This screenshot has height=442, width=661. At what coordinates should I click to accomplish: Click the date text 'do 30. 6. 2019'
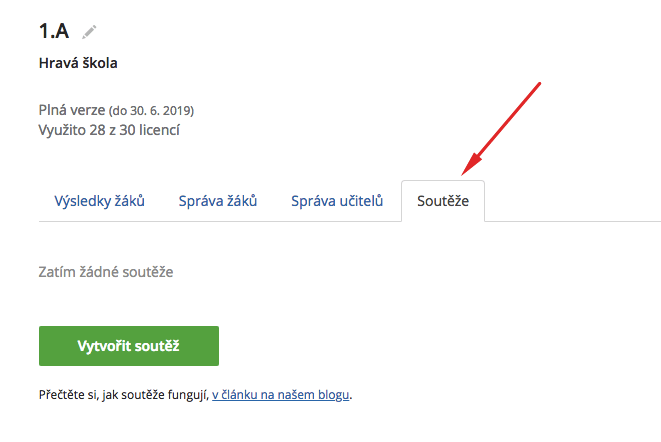(151, 111)
